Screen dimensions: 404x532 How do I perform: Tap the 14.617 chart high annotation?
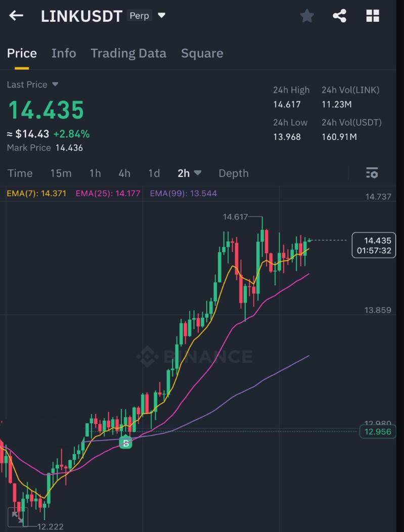pos(235,217)
